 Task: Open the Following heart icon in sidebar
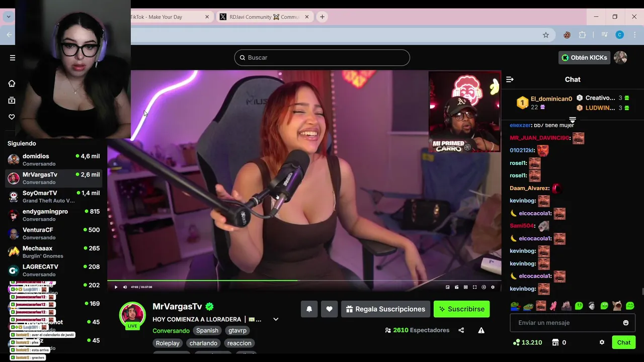pos(12,117)
